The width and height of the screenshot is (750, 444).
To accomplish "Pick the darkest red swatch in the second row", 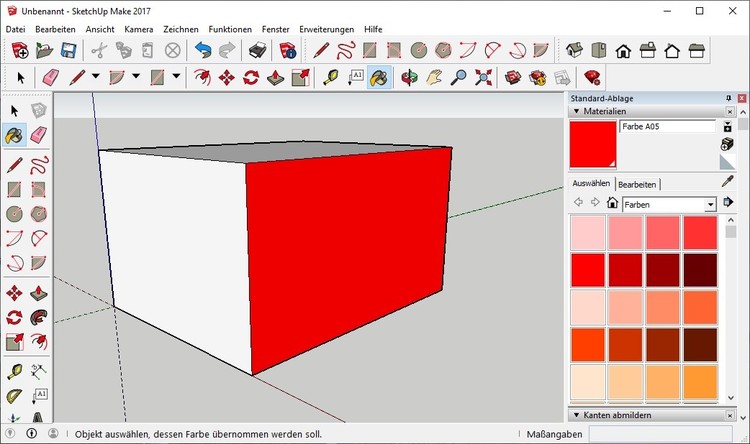I will 700,269.
